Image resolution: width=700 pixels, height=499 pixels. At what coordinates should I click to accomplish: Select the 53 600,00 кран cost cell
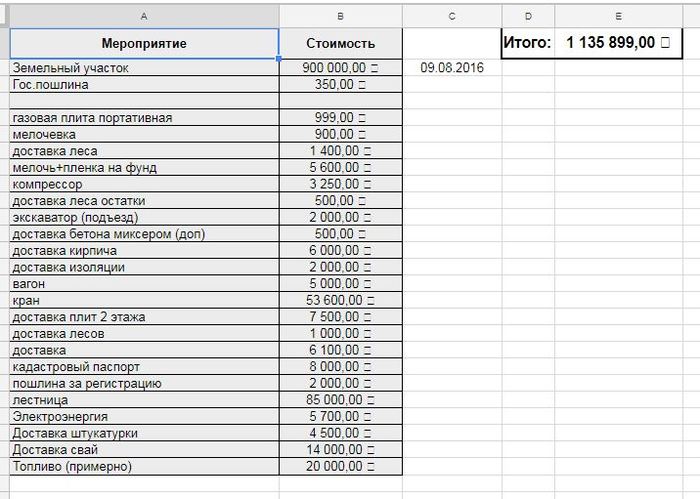340,300
